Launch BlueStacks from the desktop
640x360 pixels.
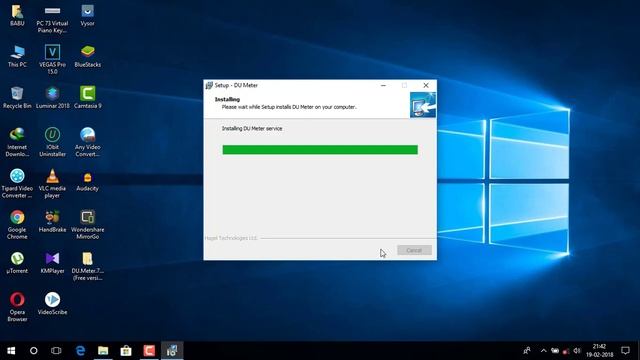point(87,56)
